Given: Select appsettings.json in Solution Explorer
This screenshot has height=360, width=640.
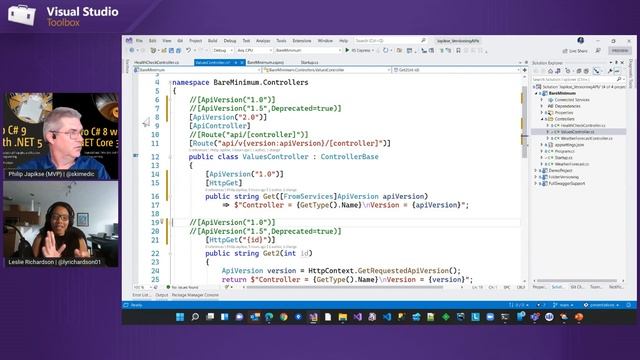Looking at the screenshot, I should (569, 145).
